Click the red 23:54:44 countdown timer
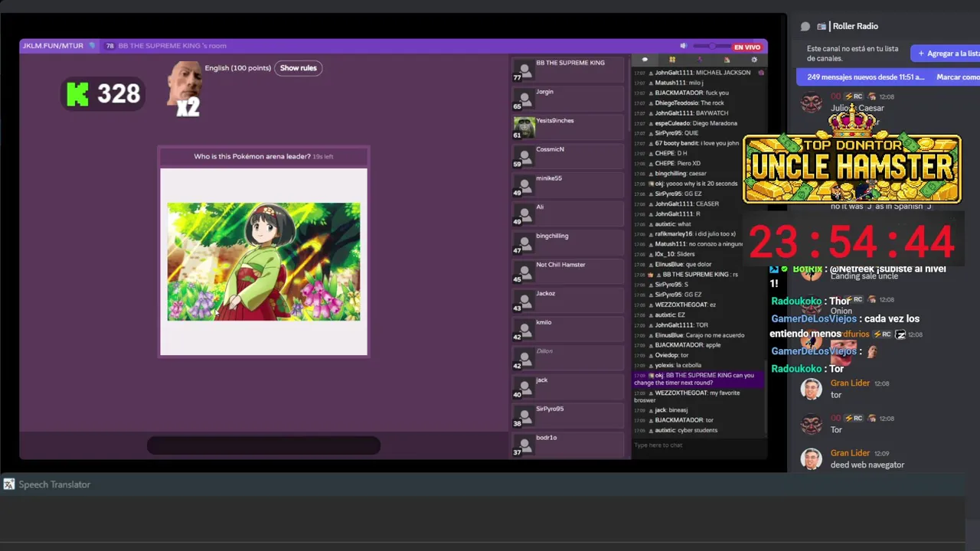The height and width of the screenshot is (551, 980). click(851, 242)
